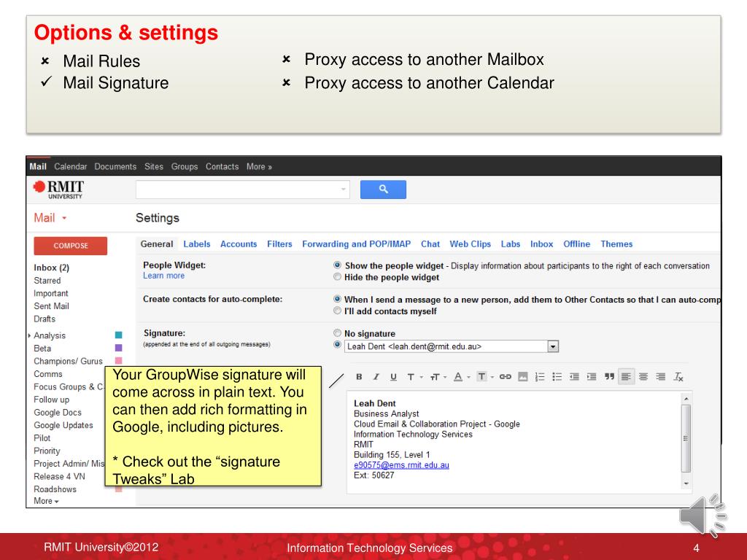Viewport: 747px width, 560px height.
Task: Open the font family T menu
Action: coord(414,377)
